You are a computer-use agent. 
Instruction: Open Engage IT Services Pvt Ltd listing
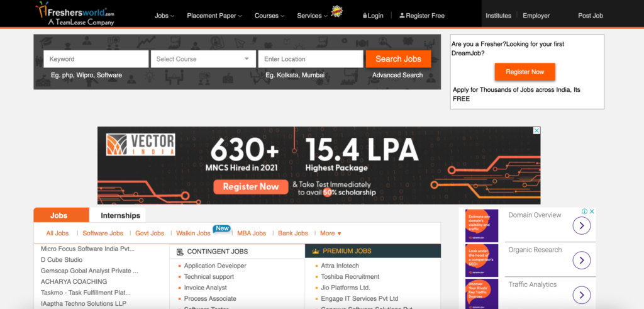[360, 299]
